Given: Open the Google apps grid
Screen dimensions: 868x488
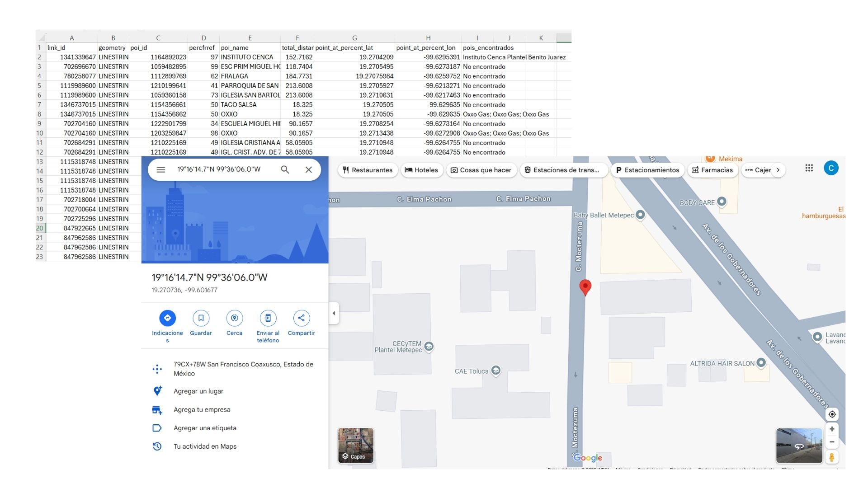Looking at the screenshot, I should coord(809,168).
